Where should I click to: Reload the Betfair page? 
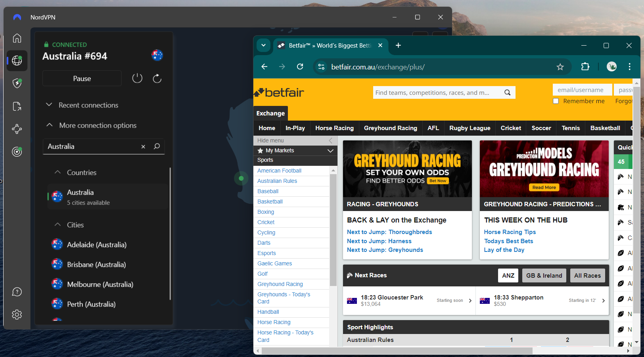(300, 67)
